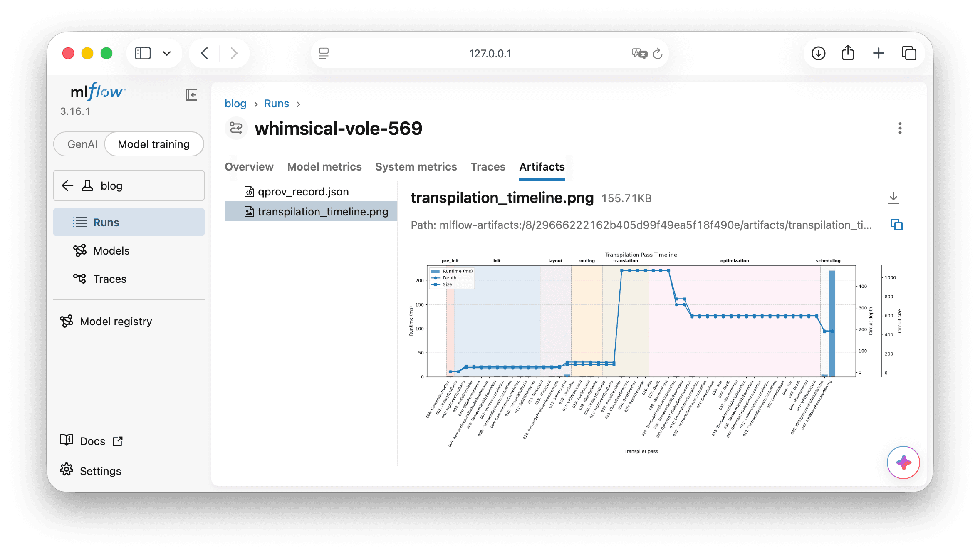Open the Model registry page
Screen dimensions: 980x554
129,322
